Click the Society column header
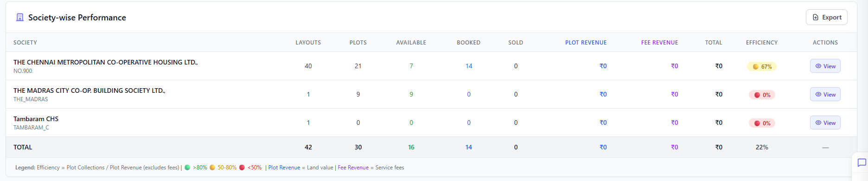This screenshot has height=181, width=868. (x=25, y=42)
